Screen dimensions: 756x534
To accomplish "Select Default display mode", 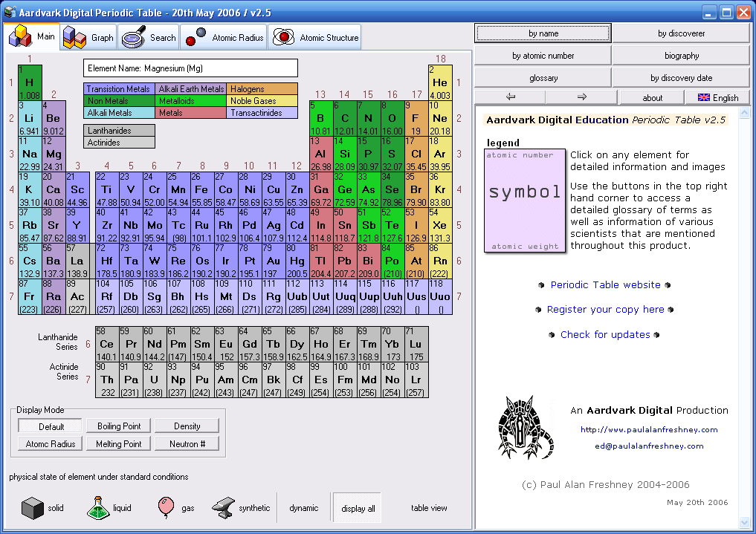I will pos(51,426).
